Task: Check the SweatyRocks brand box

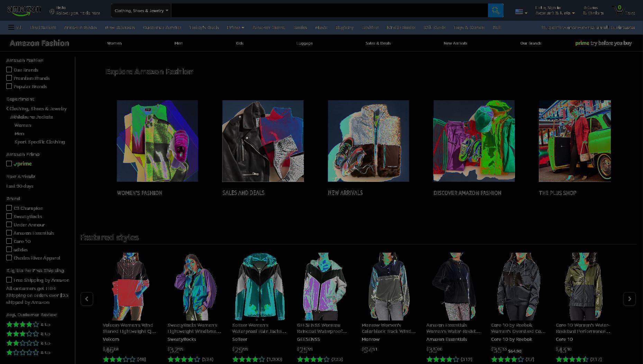Action: 9,216
